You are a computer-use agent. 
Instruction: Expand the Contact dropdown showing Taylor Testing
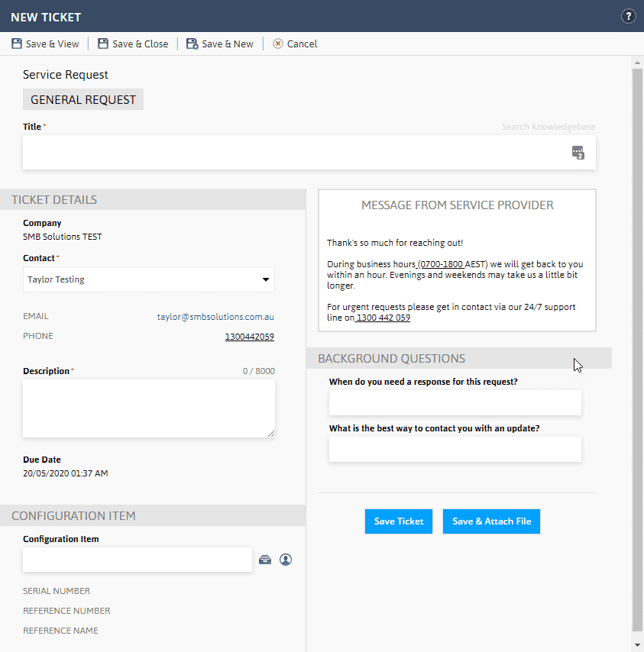[148, 279]
